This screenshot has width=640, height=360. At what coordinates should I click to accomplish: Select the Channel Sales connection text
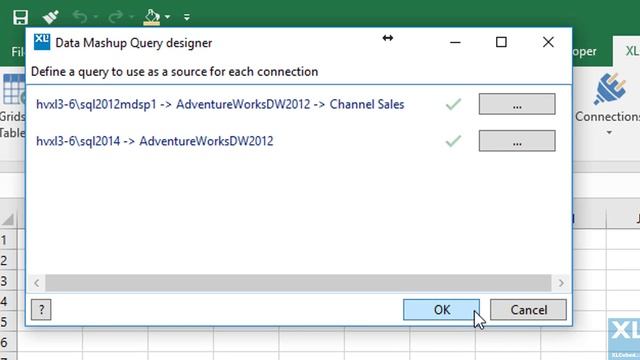220,104
